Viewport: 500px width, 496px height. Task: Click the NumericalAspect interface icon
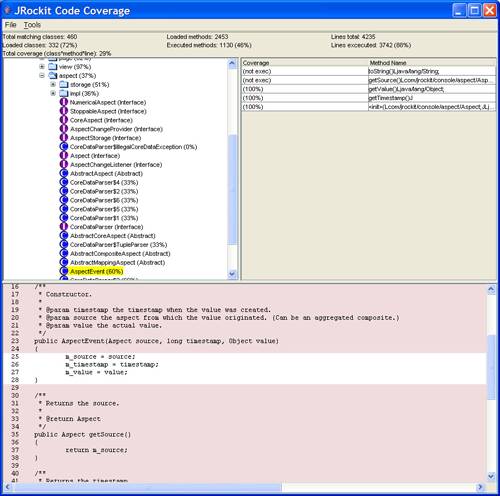[64, 102]
